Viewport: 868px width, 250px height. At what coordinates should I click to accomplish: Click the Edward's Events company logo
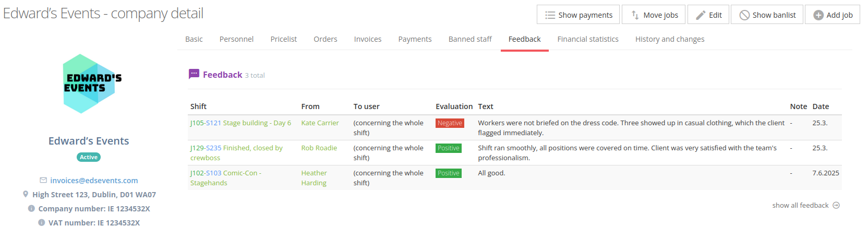(x=89, y=84)
